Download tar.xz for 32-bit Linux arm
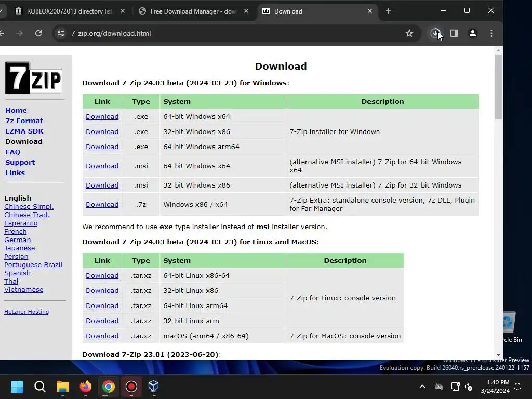 [102, 321]
